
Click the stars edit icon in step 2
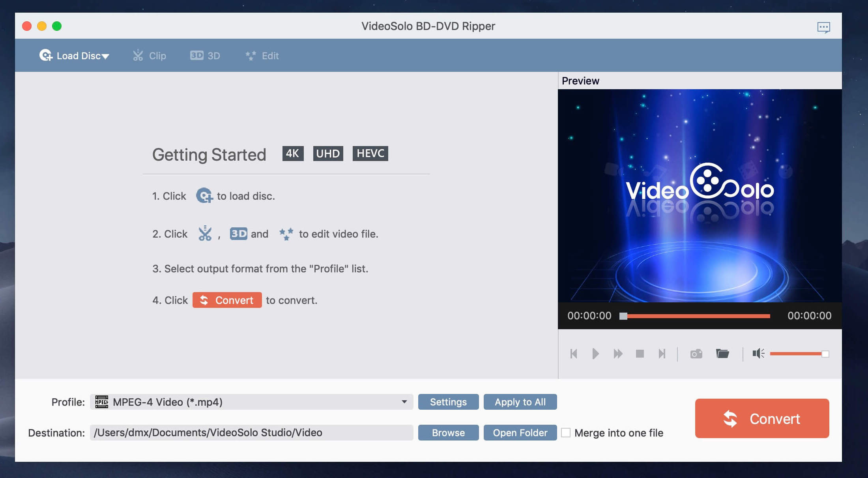[x=286, y=234]
